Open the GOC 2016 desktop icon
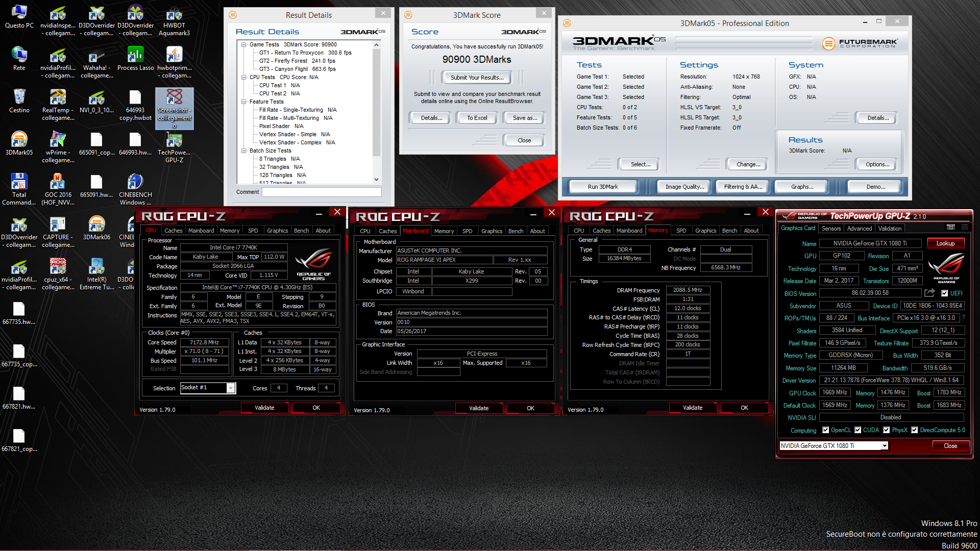Image resolution: width=980 pixels, height=551 pixels. 58,190
